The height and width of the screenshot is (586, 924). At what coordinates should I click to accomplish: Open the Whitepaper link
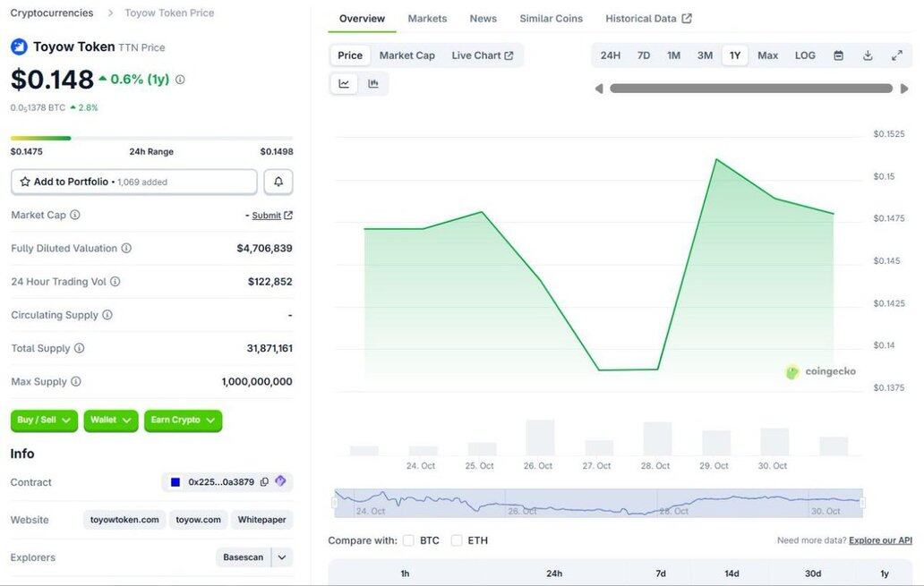coord(261,520)
